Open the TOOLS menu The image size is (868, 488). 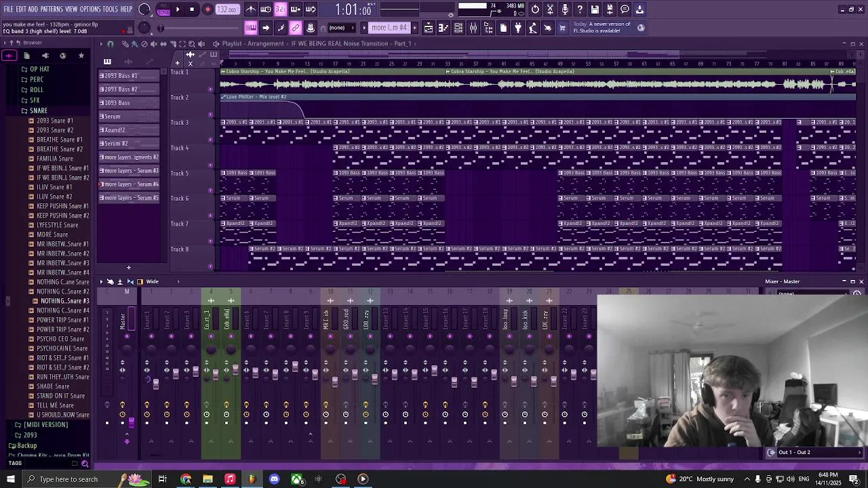(110, 9)
